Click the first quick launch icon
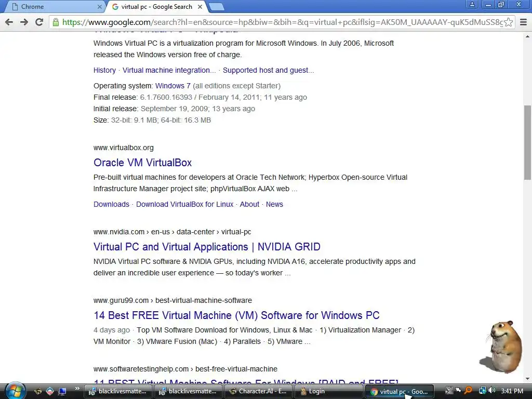This screenshot has width=532, height=399. click(x=38, y=391)
